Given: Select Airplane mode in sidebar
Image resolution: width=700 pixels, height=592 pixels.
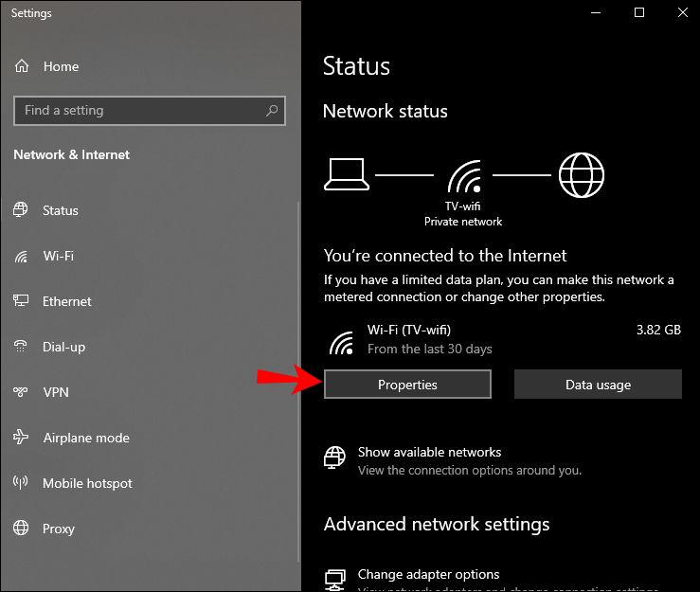Looking at the screenshot, I should tap(86, 438).
